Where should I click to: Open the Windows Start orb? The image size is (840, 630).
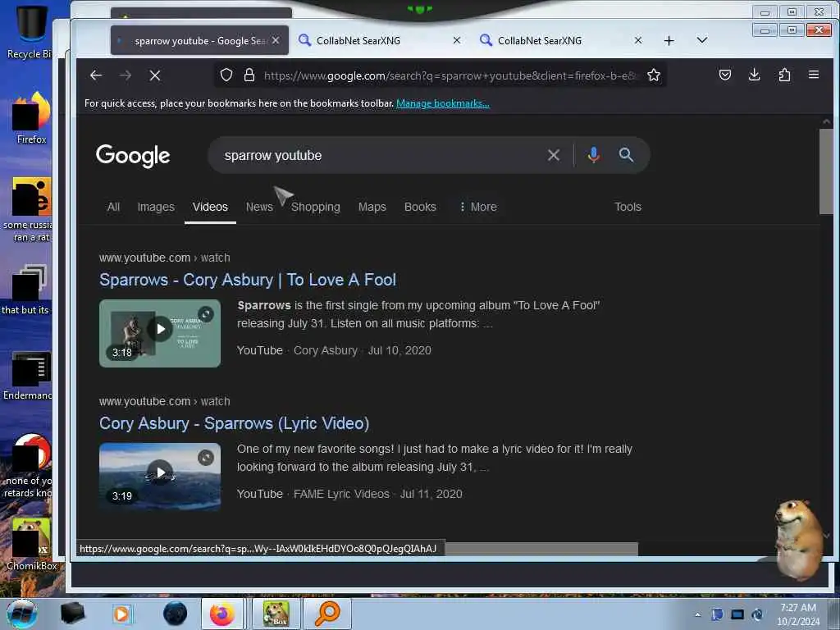(x=22, y=614)
